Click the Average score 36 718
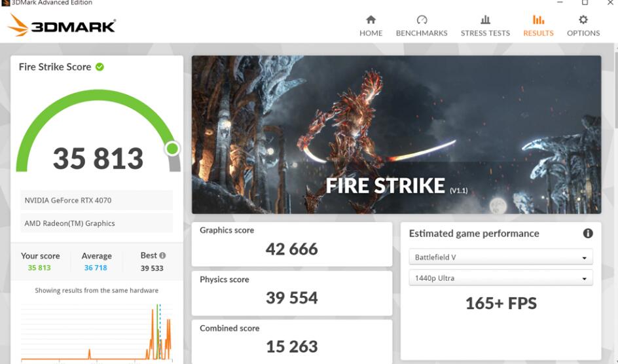618x364 pixels. (x=96, y=268)
